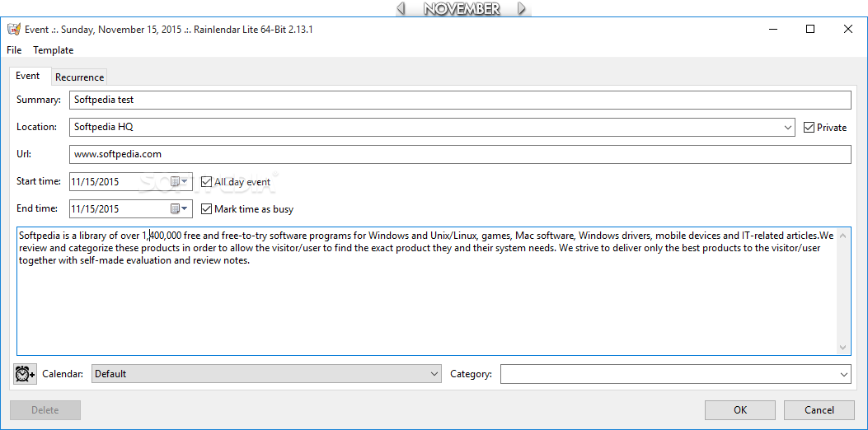Click the Rainlendar app icon in title bar
This screenshot has width=868, height=430.
click(14, 30)
